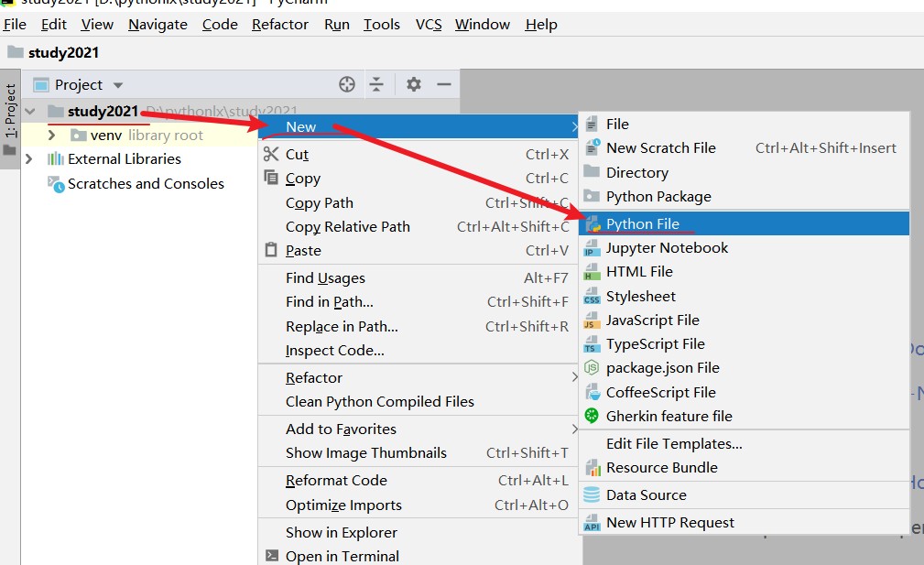Image resolution: width=924 pixels, height=565 pixels.
Task: Open the View menu
Action: (97, 24)
